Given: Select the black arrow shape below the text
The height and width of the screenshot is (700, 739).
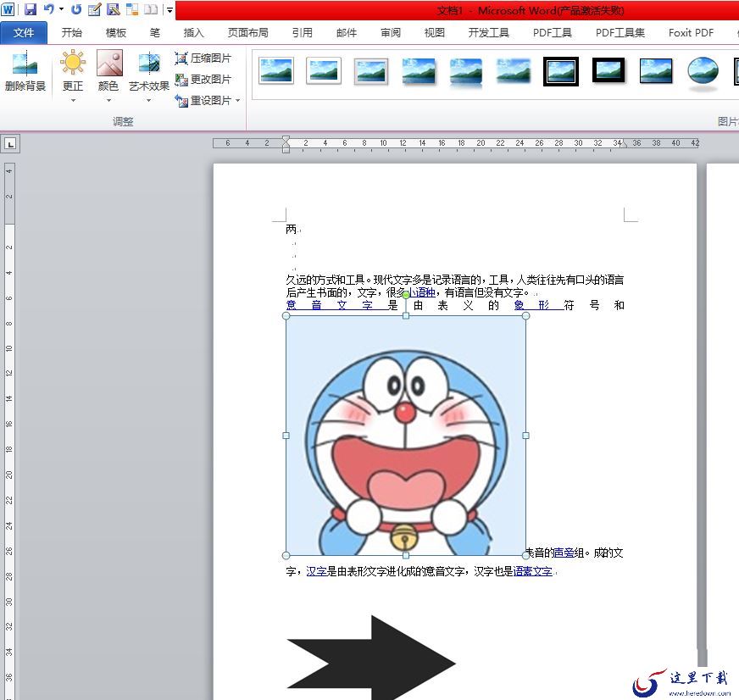Looking at the screenshot, I should point(371,658).
